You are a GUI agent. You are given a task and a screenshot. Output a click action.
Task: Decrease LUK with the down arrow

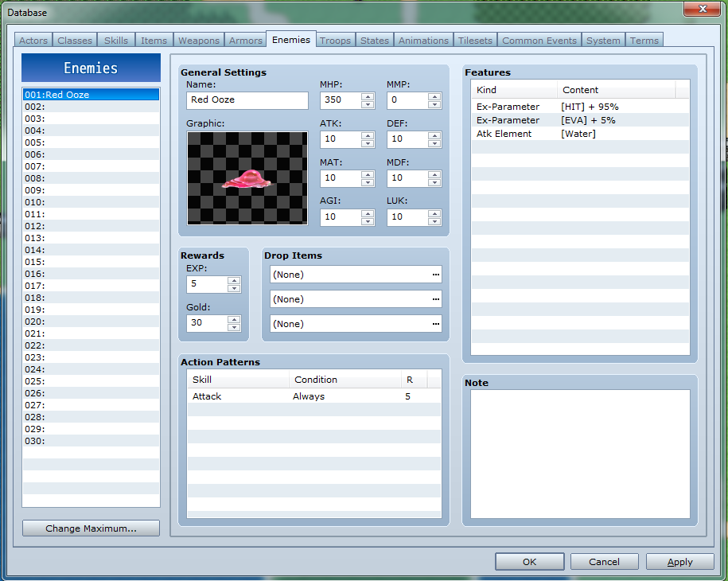[x=434, y=221]
